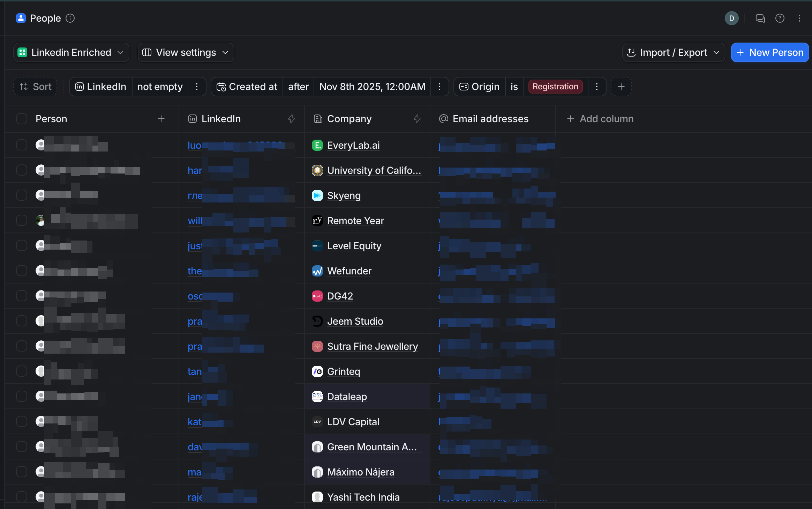Image resolution: width=812 pixels, height=509 pixels.
Task: Click the info icon beside People title
Action: (70, 18)
